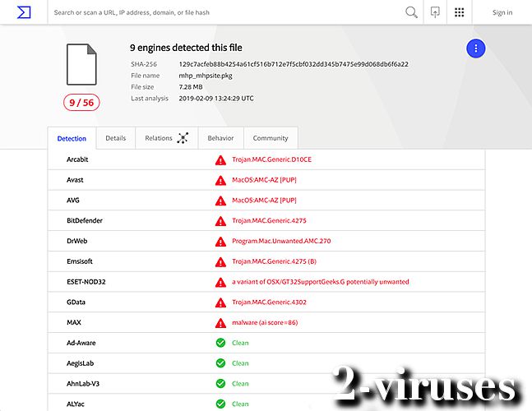Image resolution: width=532 pixels, height=411 pixels.
Task: Select file name mhp_mhpsite.pkg
Action: tap(206, 76)
